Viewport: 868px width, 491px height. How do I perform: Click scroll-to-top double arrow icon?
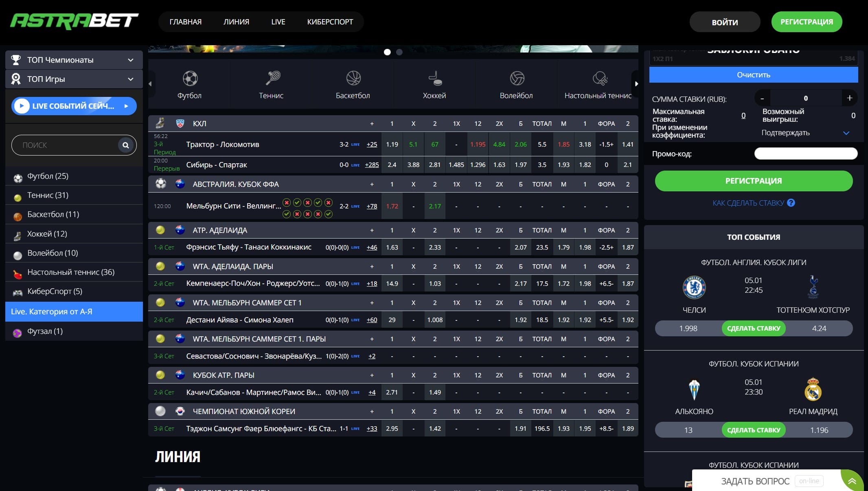point(852,482)
